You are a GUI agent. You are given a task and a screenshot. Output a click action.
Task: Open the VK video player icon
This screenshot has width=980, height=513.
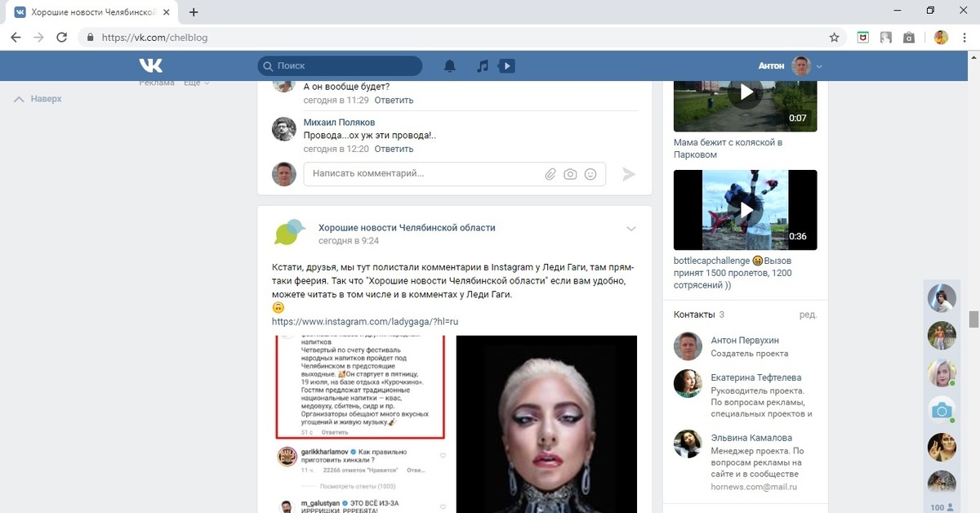click(x=506, y=66)
